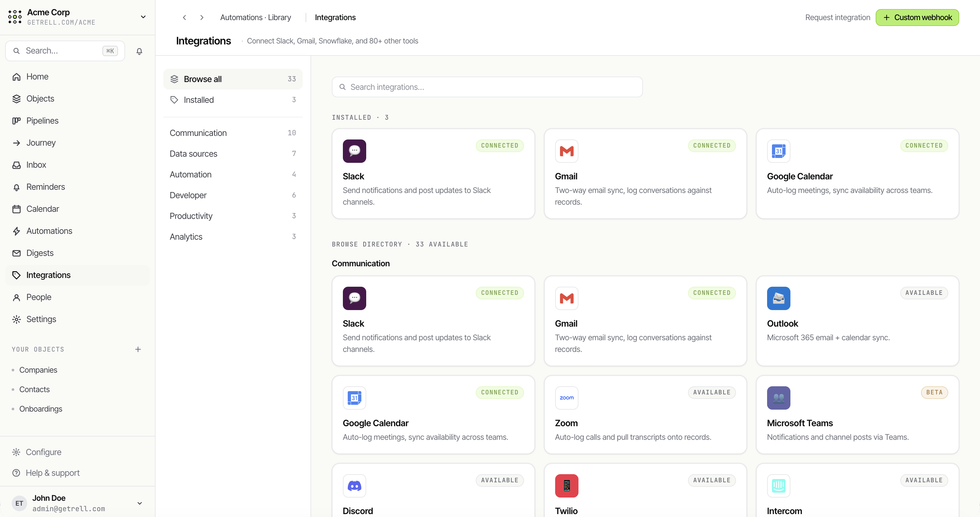Click the plus icon beside Your Objects

(x=138, y=349)
